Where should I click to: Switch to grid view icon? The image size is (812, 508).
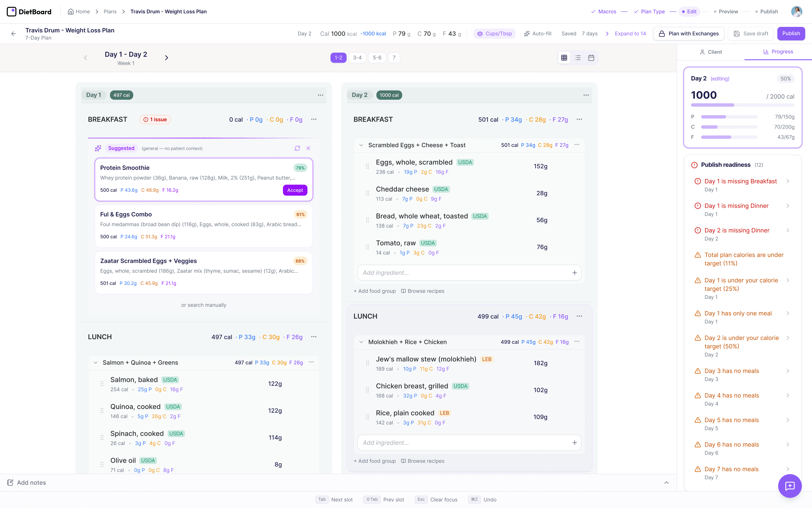[x=564, y=58]
